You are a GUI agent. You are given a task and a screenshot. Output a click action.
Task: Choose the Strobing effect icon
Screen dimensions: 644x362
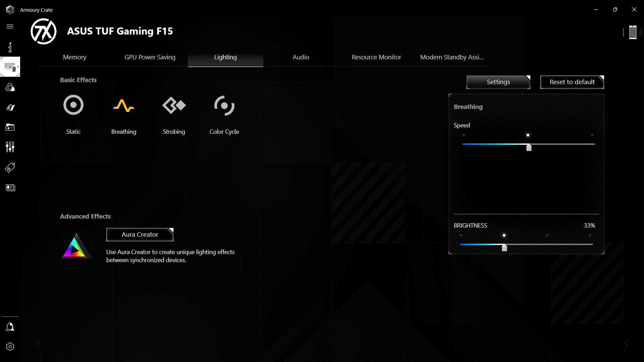[x=174, y=105]
